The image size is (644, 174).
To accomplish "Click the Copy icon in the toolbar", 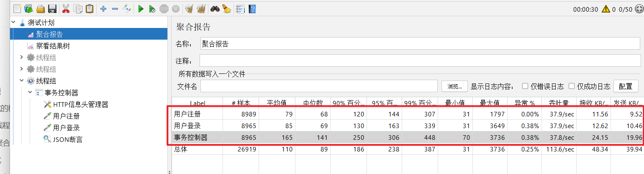I will pyautogui.click(x=77, y=8).
